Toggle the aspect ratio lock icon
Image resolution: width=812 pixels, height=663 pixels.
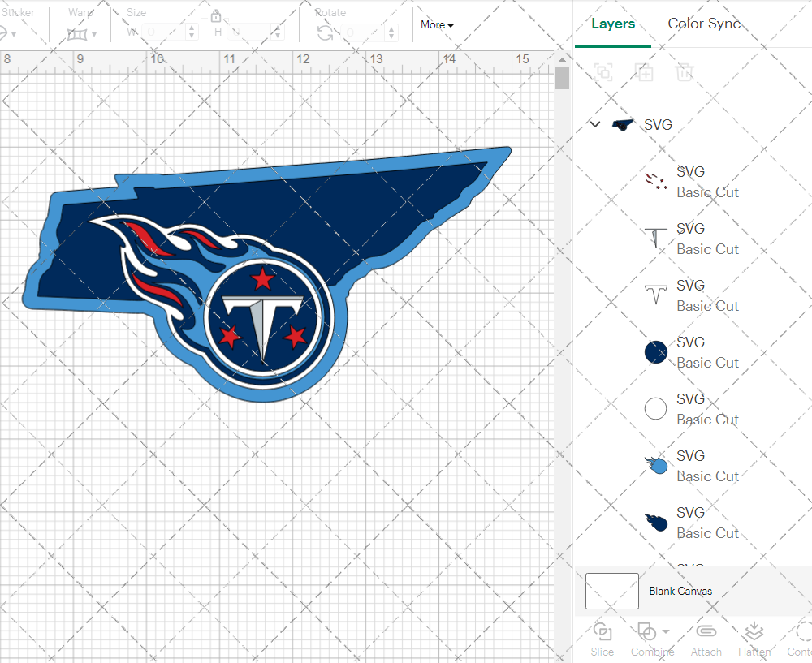click(x=216, y=15)
